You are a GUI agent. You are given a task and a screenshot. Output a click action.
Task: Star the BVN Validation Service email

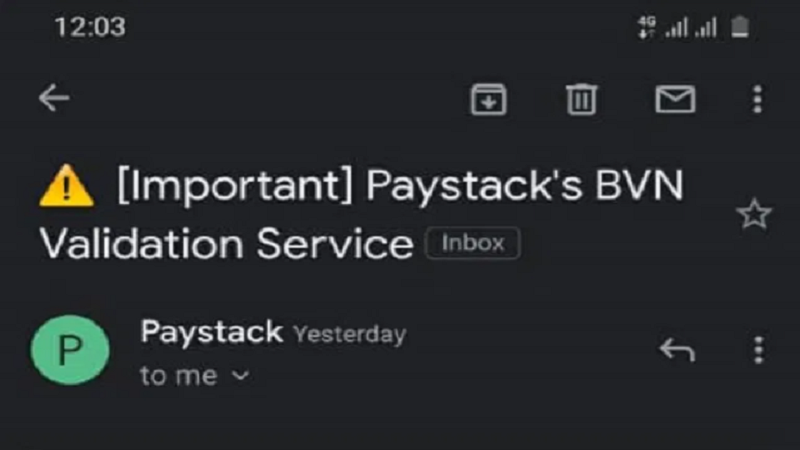coord(754,213)
